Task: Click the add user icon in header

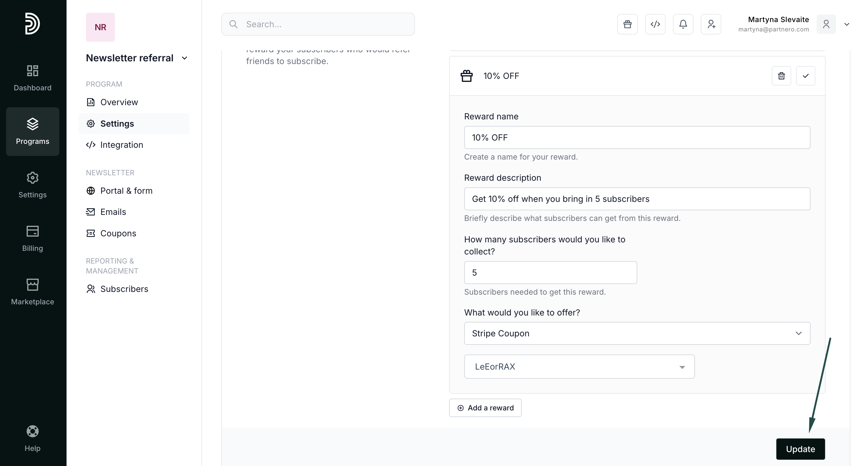Action: [x=711, y=24]
